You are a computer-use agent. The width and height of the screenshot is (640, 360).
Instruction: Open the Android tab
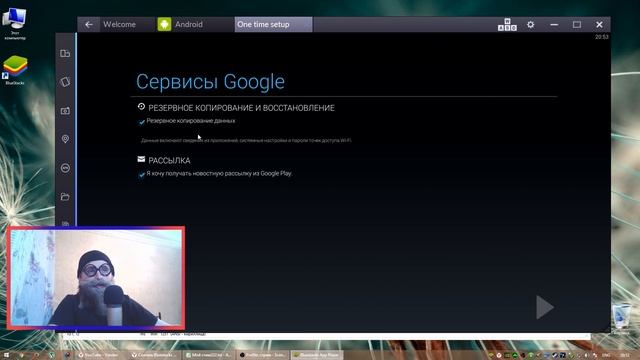tap(189, 24)
